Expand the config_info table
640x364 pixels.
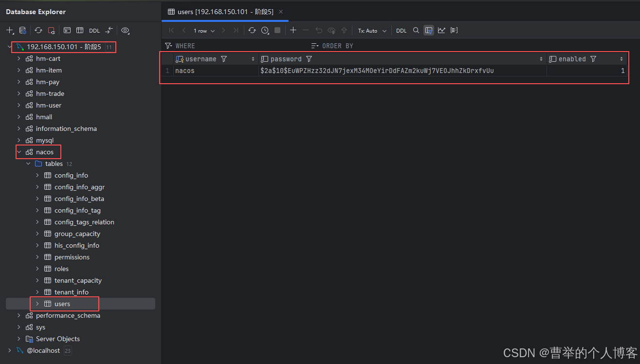[x=37, y=175]
